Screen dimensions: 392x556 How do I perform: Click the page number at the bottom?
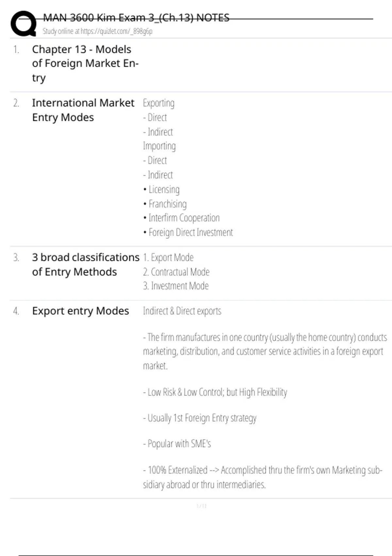pyautogui.click(x=201, y=506)
